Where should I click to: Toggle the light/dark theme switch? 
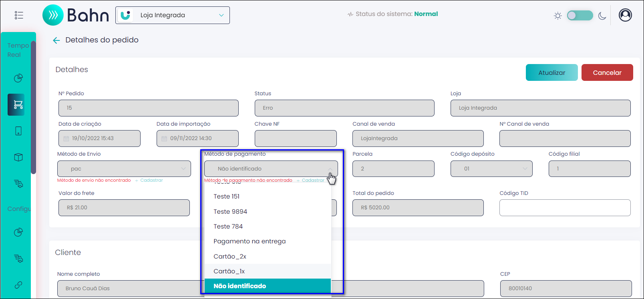click(580, 16)
